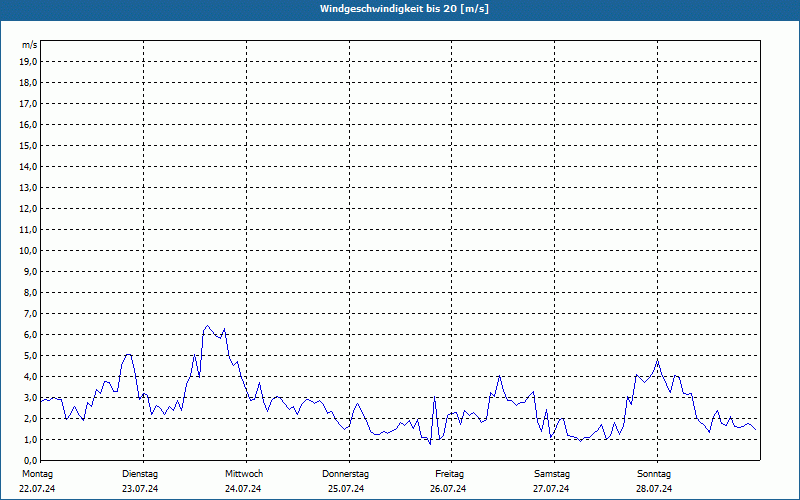This screenshot has width=800, height=500.
Task: Click the '15,0' axis value
Action: 29,145
